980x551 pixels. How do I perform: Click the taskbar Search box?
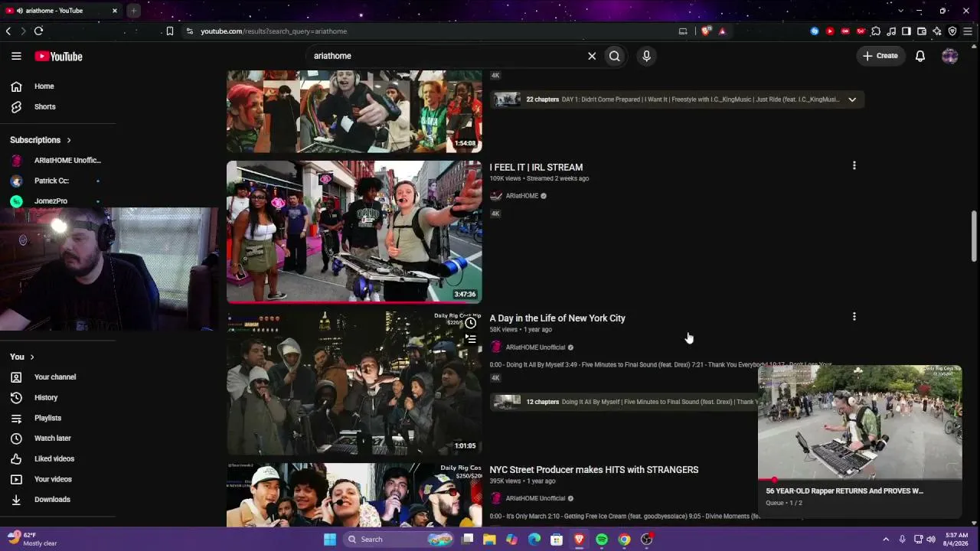(400, 540)
